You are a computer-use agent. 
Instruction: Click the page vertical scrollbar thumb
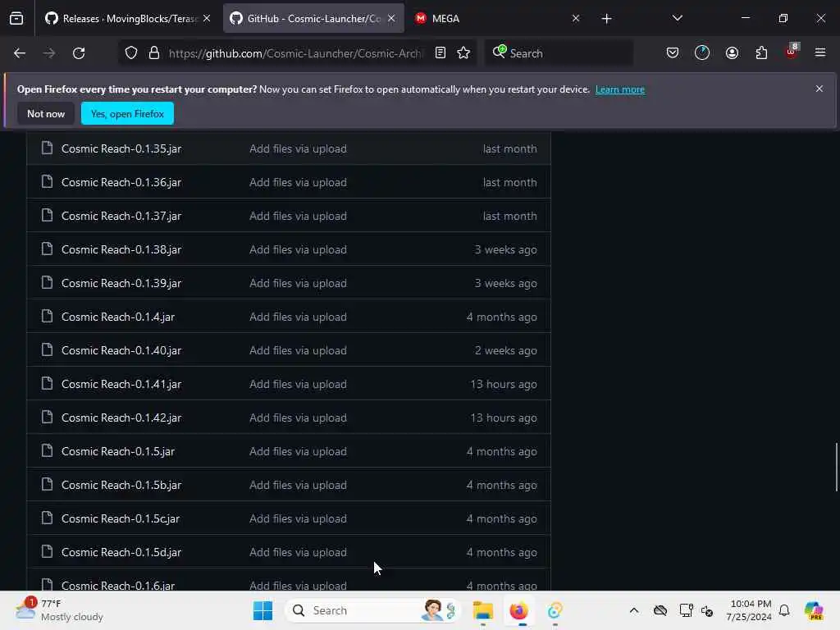[x=836, y=467]
